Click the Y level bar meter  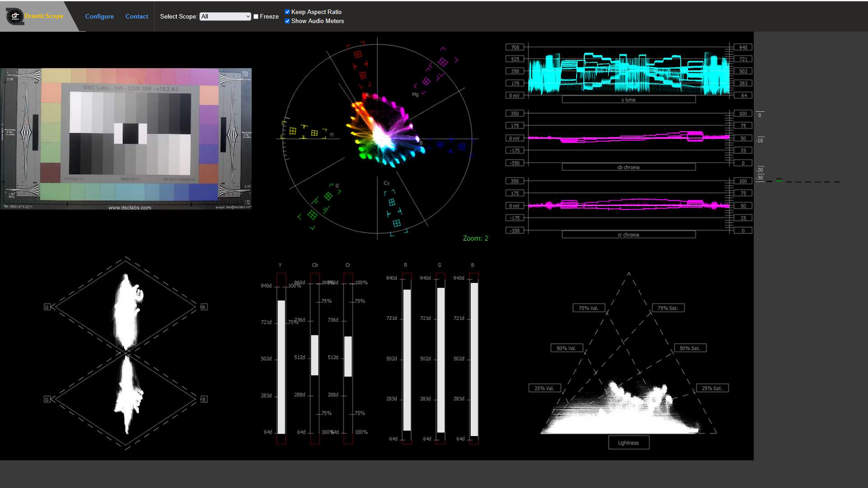click(x=281, y=358)
